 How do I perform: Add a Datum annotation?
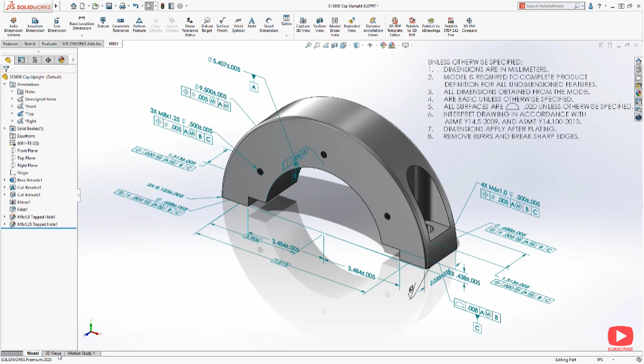click(x=103, y=23)
